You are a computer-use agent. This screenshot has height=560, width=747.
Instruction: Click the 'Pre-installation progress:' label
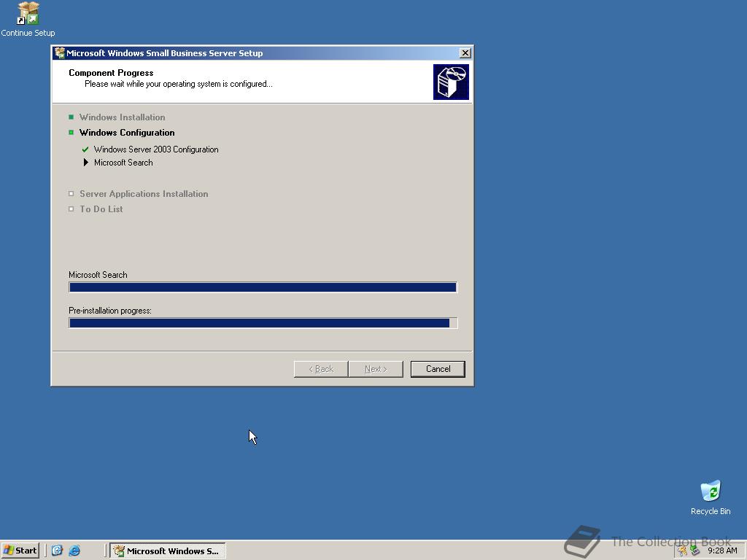(110, 311)
